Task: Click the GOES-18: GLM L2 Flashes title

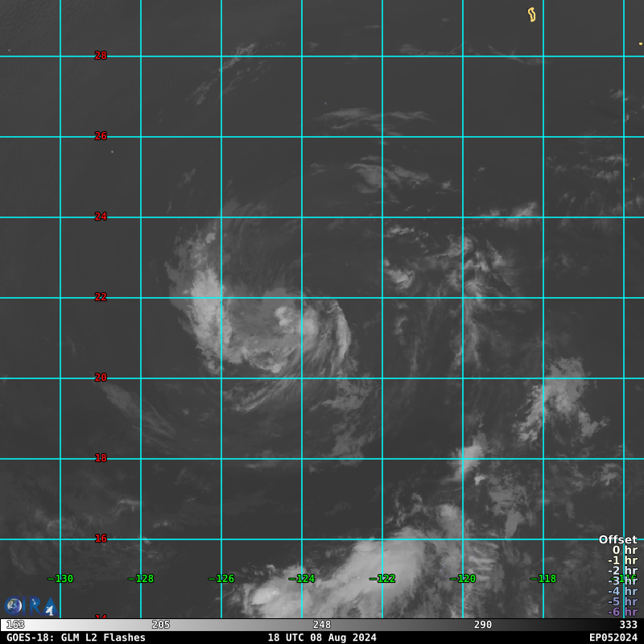Action: tap(76, 638)
